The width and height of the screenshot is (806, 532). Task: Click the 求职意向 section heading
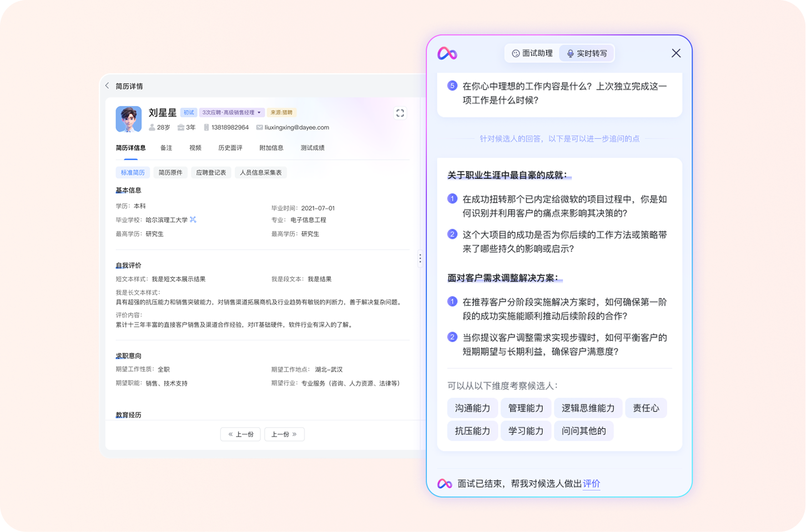[x=128, y=356]
